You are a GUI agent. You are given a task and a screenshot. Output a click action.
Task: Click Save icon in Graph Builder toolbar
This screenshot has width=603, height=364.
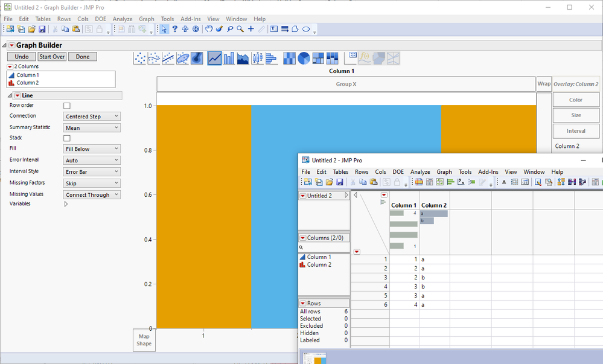(42, 29)
